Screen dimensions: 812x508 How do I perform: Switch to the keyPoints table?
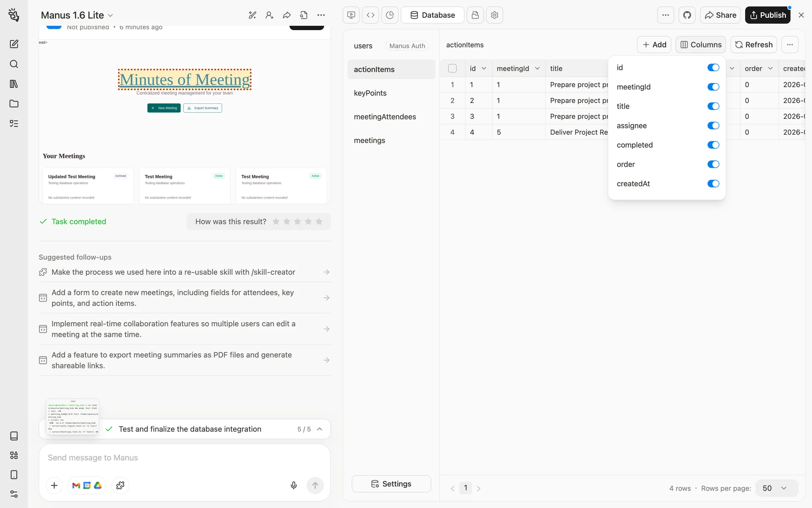click(x=370, y=93)
